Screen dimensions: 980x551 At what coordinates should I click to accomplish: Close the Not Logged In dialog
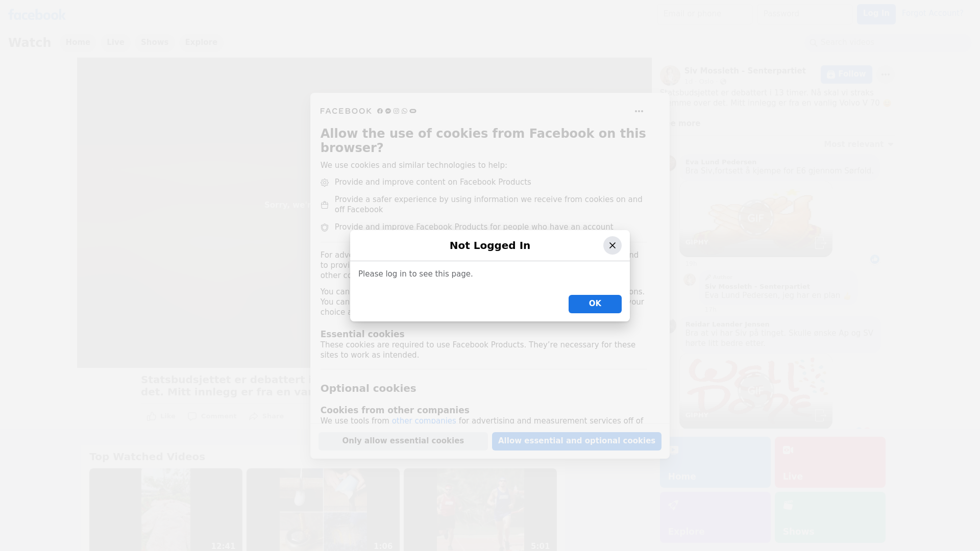coord(612,245)
